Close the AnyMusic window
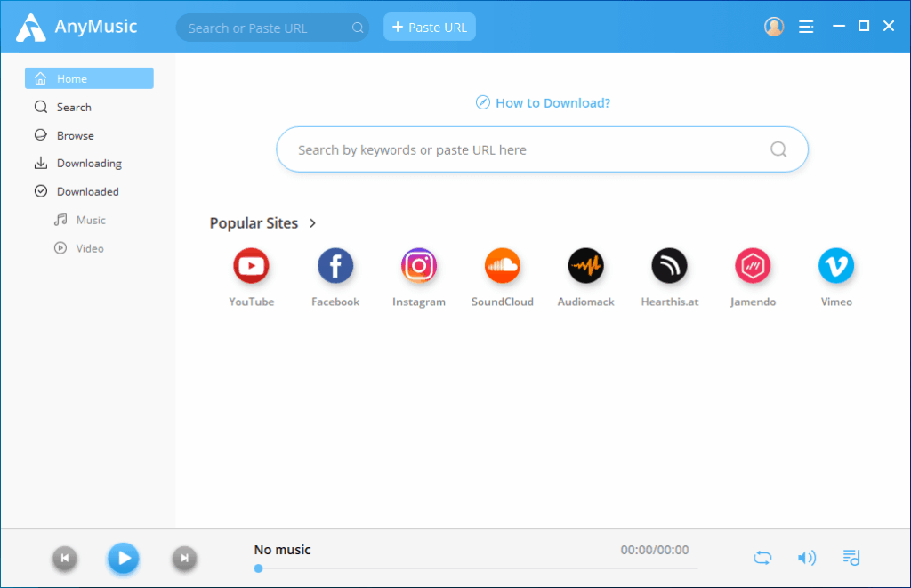Image resolution: width=911 pixels, height=588 pixels. 889,26
